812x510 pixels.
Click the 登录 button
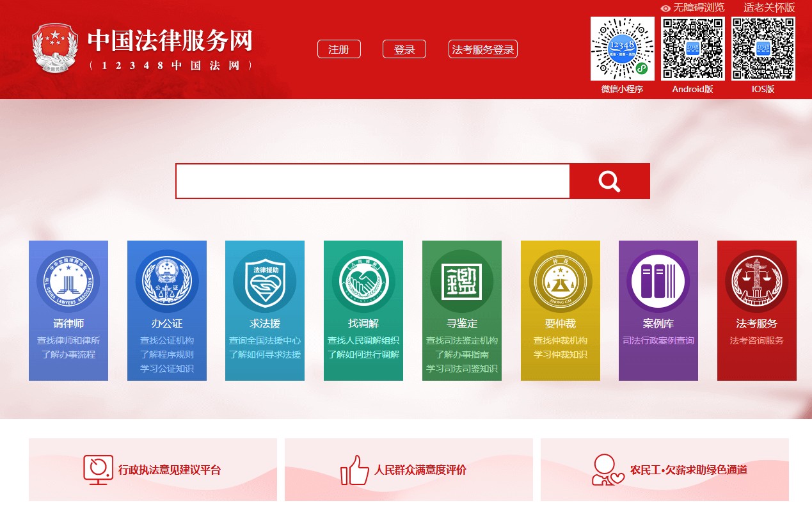point(404,49)
